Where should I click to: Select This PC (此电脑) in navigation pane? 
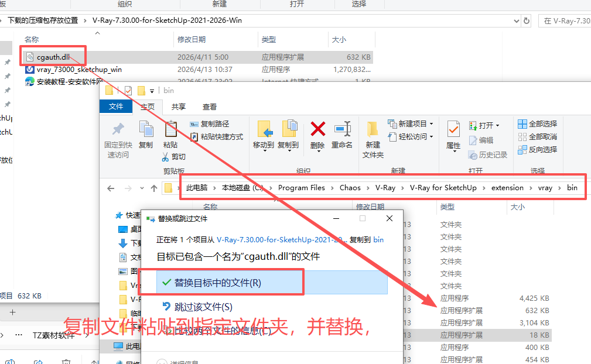128,346
